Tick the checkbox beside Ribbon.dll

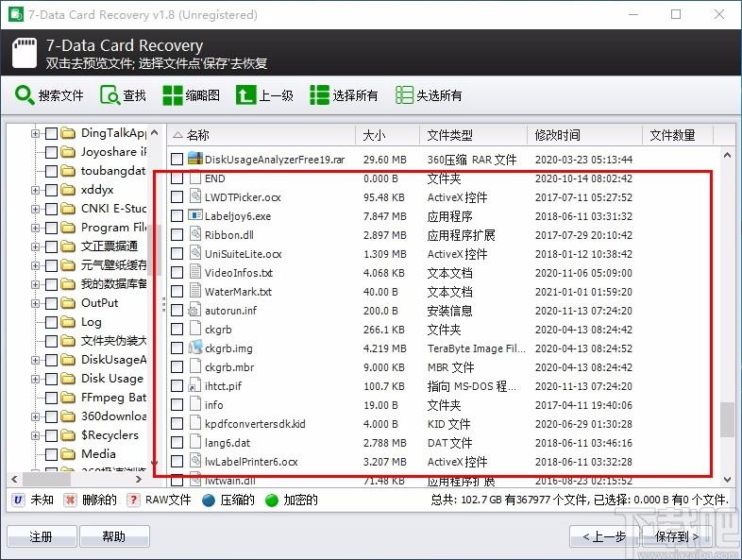pos(177,235)
